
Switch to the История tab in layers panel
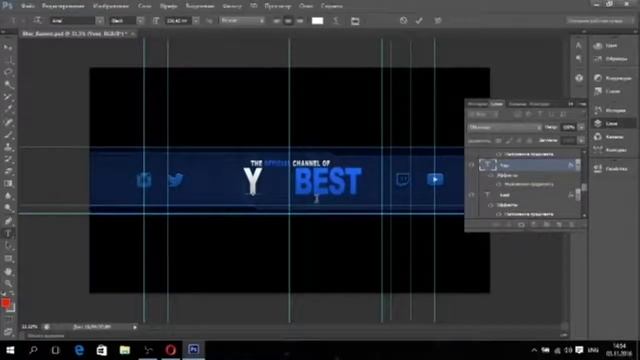click(x=478, y=104)
